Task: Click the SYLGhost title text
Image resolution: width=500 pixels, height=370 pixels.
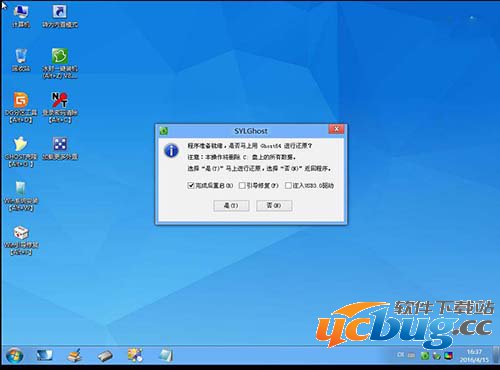Action: pos(251,131)
